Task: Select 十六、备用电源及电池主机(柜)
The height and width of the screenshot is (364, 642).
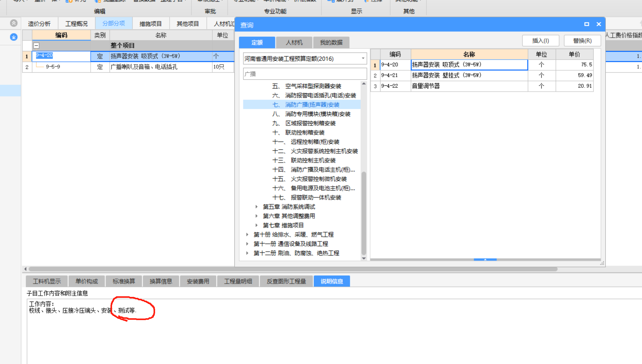Action: (313, 188)
